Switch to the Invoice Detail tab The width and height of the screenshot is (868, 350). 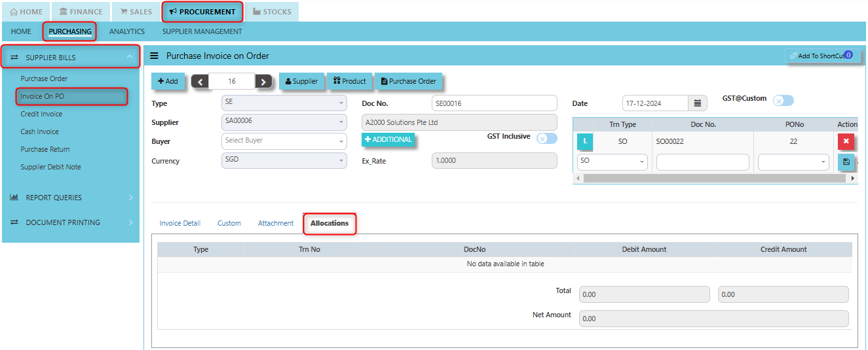tap(179, 223)
